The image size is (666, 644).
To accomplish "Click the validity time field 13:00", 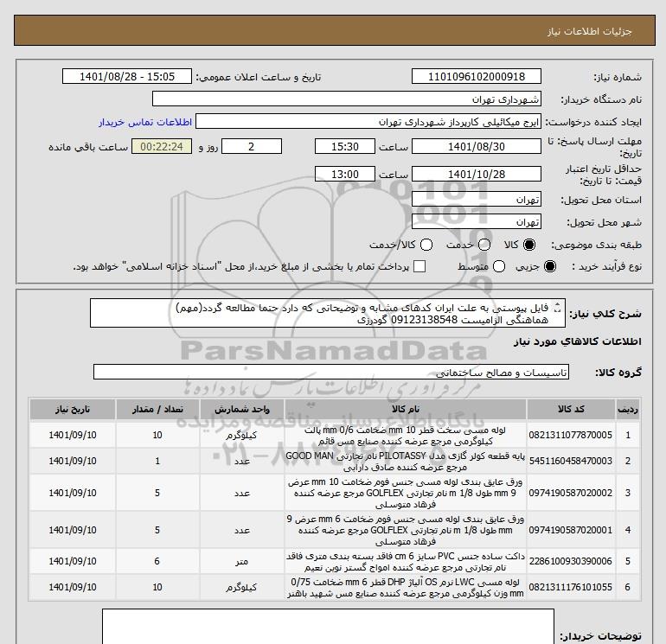I will (x=345, y=174).
